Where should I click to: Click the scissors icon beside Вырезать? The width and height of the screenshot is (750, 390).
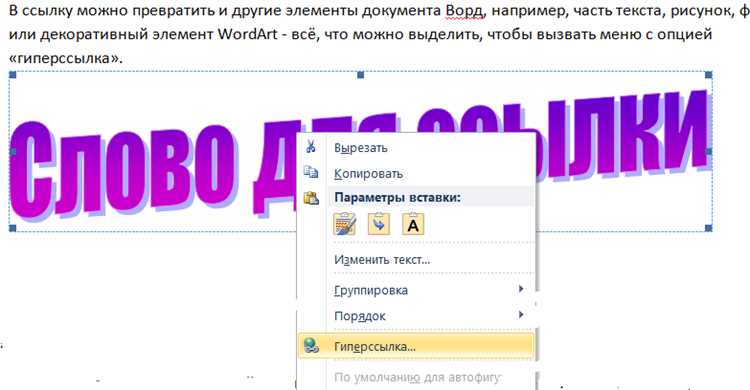(x=311, y=146)
